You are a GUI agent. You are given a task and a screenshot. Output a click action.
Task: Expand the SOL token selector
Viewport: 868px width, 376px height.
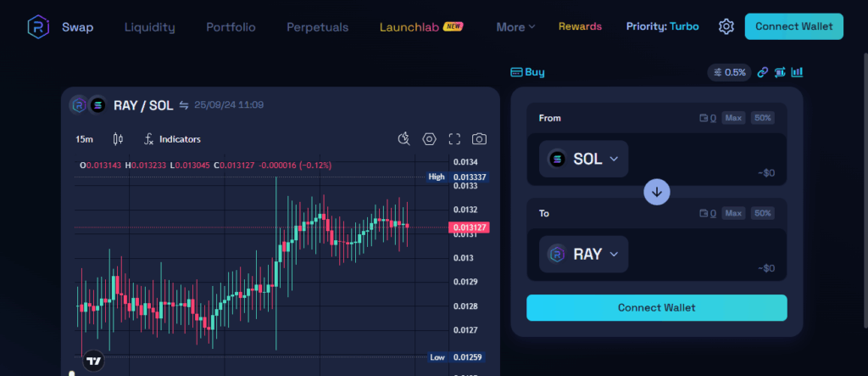(x=583, y=159)
